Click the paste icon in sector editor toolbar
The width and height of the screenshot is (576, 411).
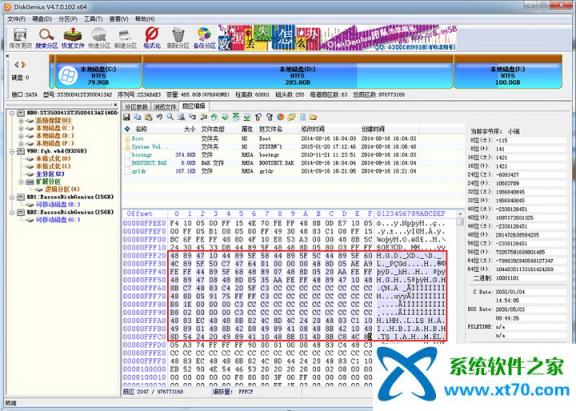point(148,117)
